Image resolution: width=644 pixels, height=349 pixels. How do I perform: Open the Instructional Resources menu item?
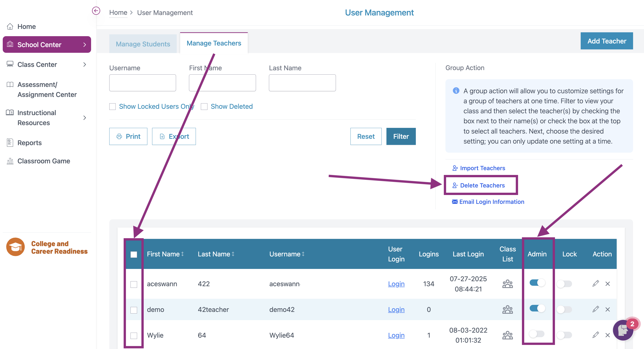(x=36, y=118)
